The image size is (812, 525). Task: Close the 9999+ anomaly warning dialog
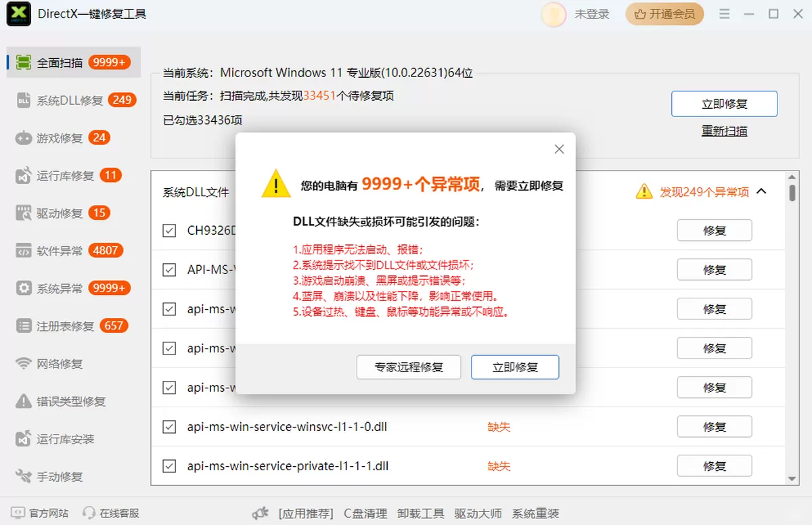(559, 150)
